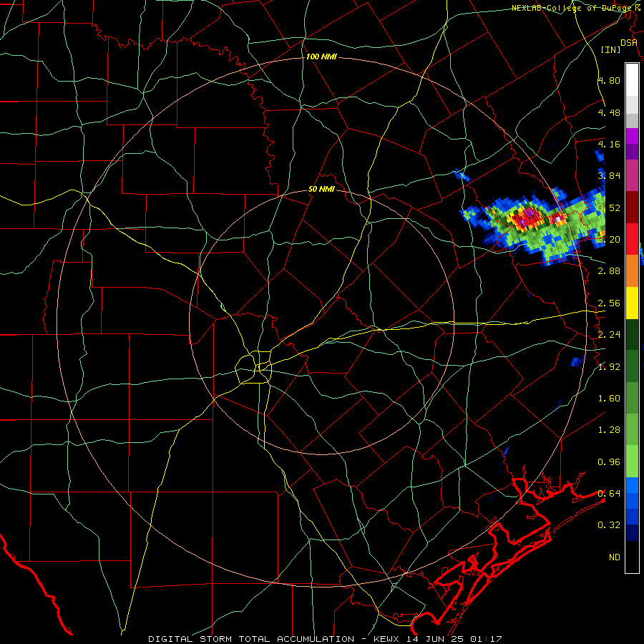Click the KEWX radar site identifier

[x=388, y=639]
